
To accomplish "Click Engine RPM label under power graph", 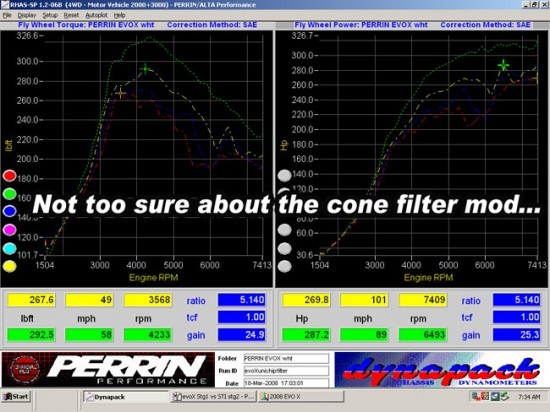I will tap(429, 278).
